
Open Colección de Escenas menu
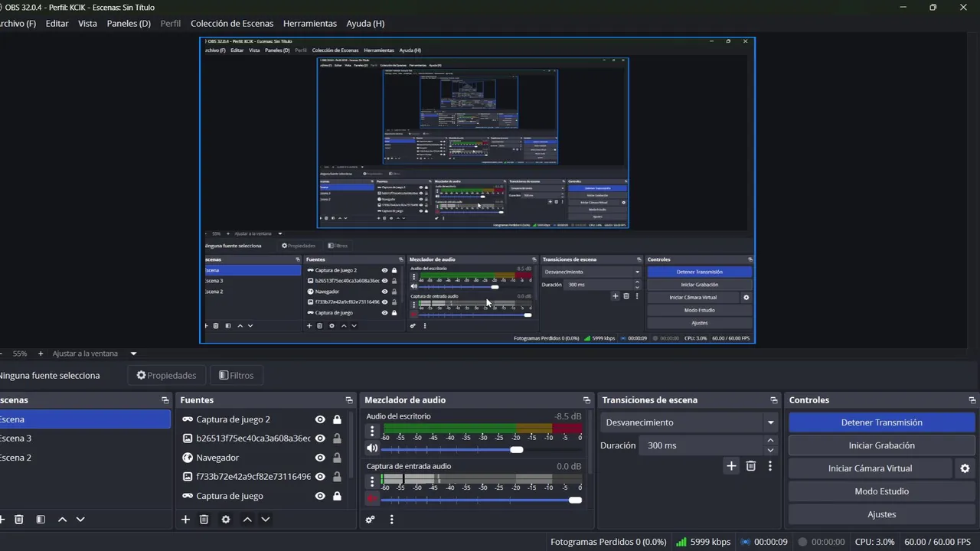point(232,24)
